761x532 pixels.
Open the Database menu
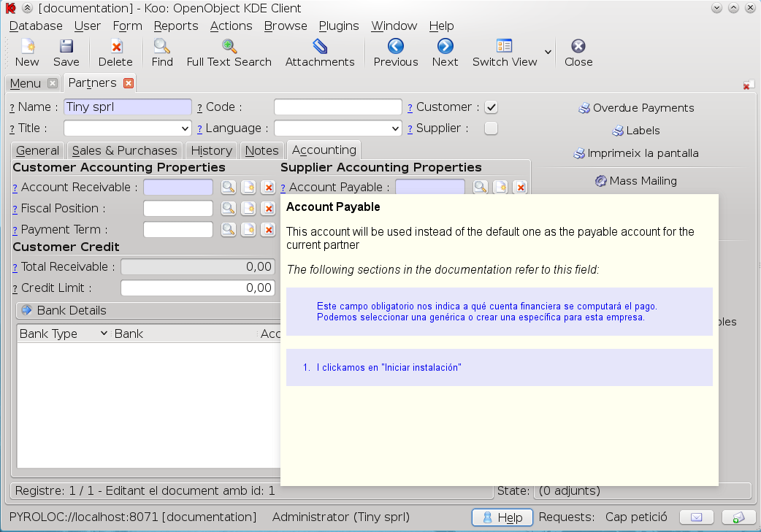(36, 26)
